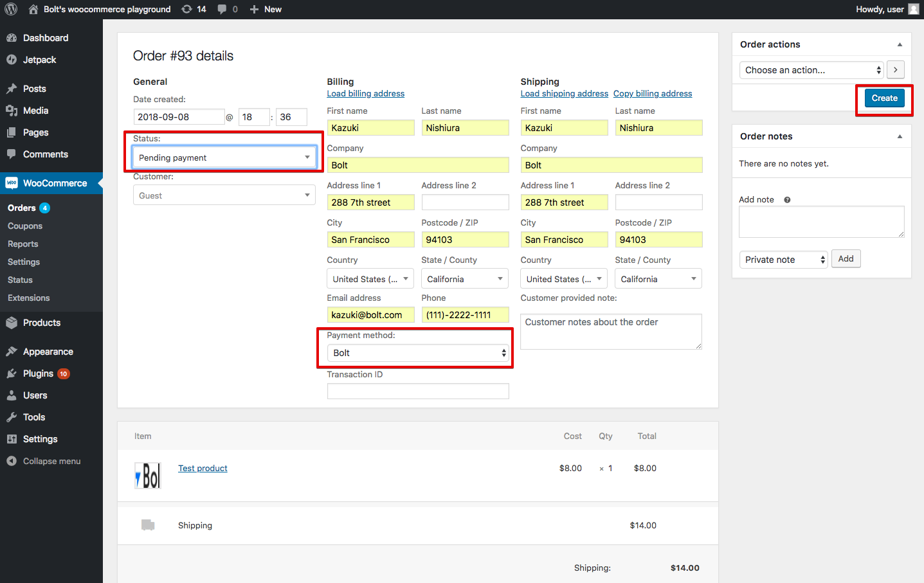924x583 pixels.
Task: Click Copy billing address link
Action: [653, 94]
